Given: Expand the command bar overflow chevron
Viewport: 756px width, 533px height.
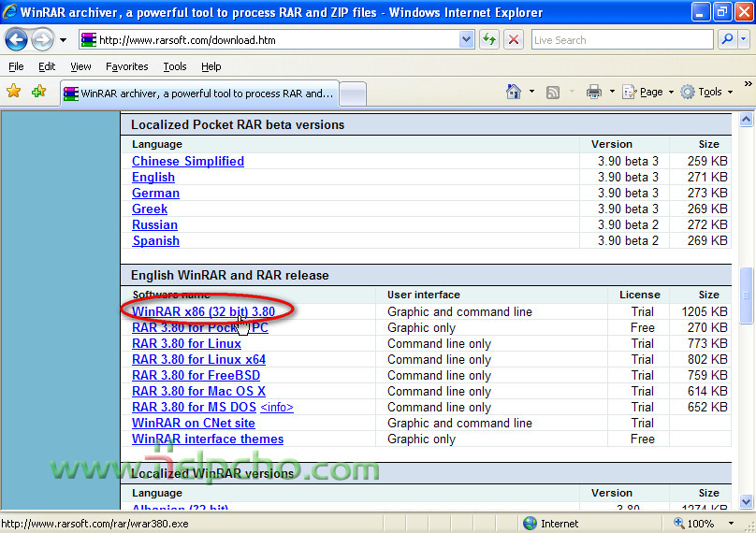Looking at the screenshot, I should tap(748, 84).
